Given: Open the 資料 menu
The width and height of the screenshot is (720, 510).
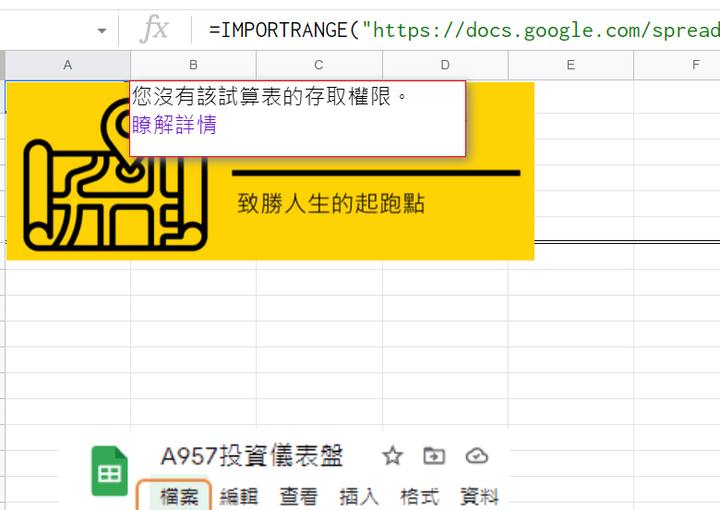Looking at the screenshot, I should pyautogui.click(x=480, y=497).
